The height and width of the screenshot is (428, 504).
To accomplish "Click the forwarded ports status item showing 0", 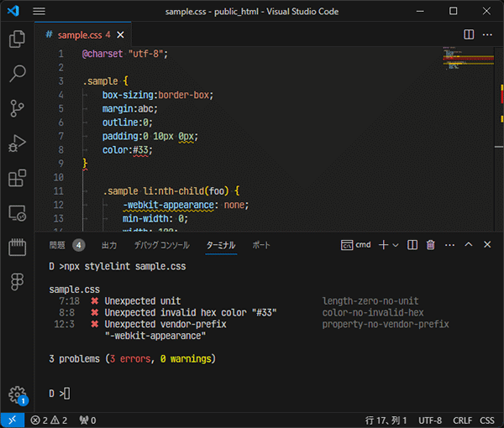I will pos(87,420).
